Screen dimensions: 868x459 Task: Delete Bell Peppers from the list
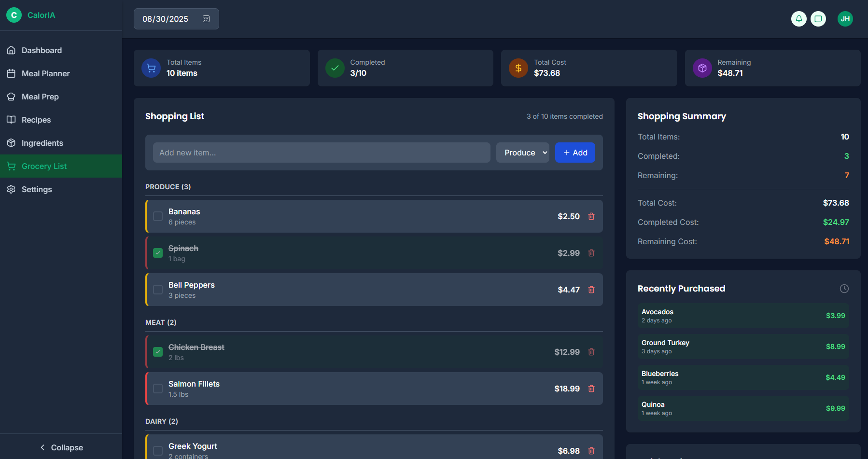[591, 290]
